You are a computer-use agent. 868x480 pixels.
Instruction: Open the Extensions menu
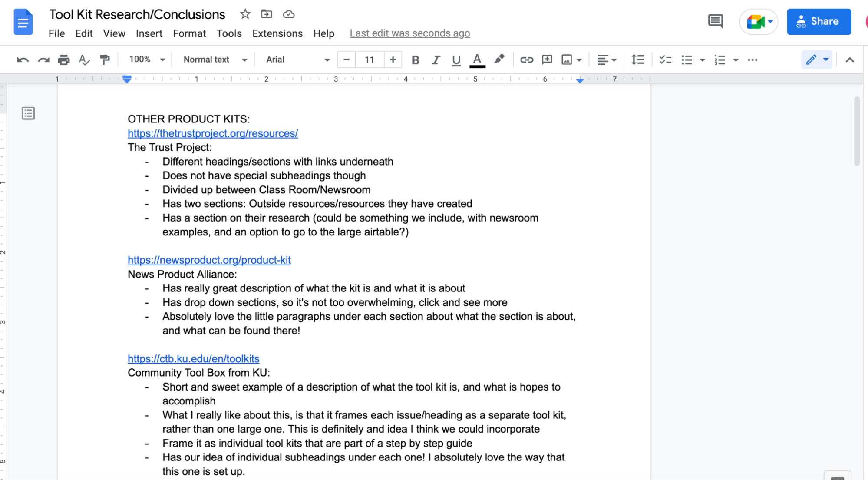[x=277, y=33]
